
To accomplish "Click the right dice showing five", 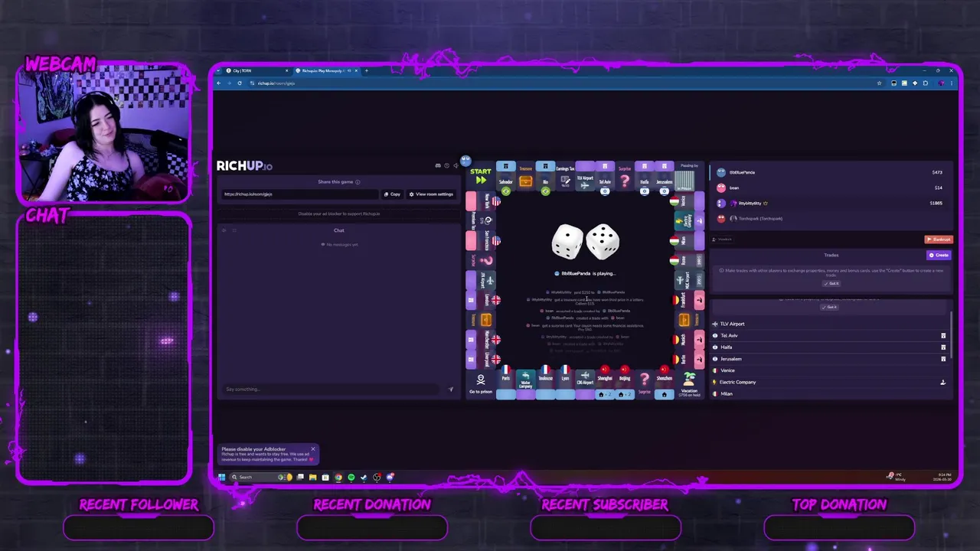I will (603, 242).
